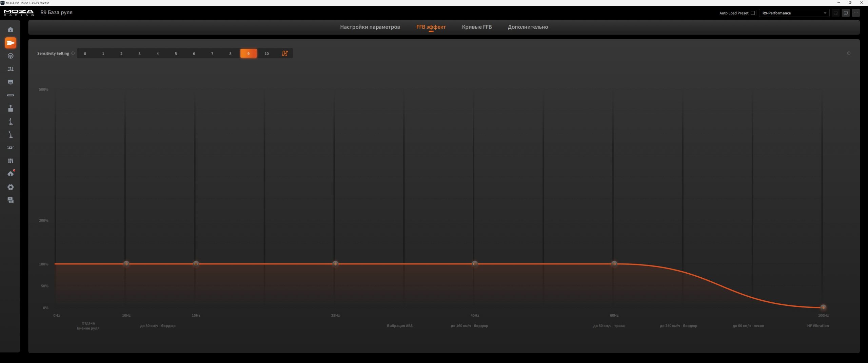Click the info icon at top right of graph
Viewport: 868px width, 363px height.
(849, 53)
